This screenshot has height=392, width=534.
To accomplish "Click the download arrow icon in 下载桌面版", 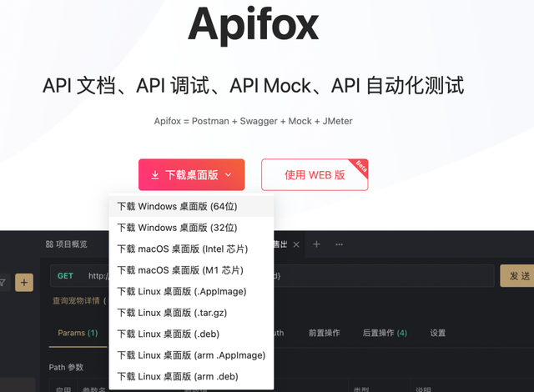I will pyautogui.click(x=155, y=175).
